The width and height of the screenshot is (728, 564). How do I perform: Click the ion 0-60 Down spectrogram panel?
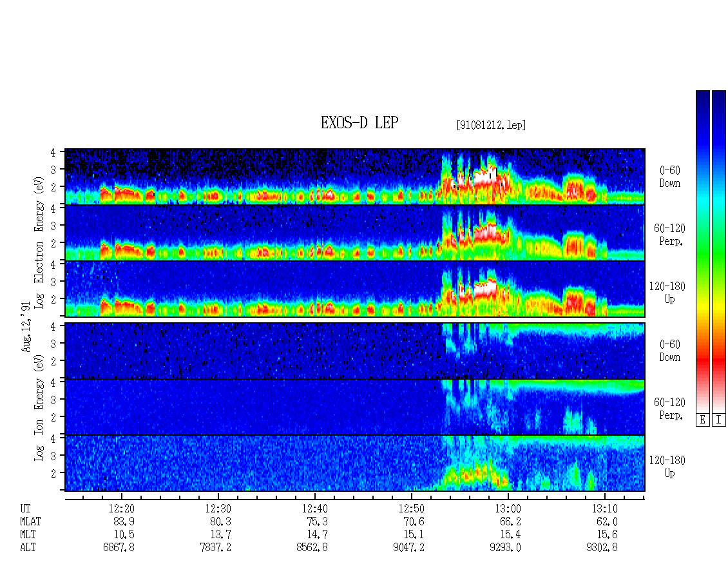pos(355,351)
